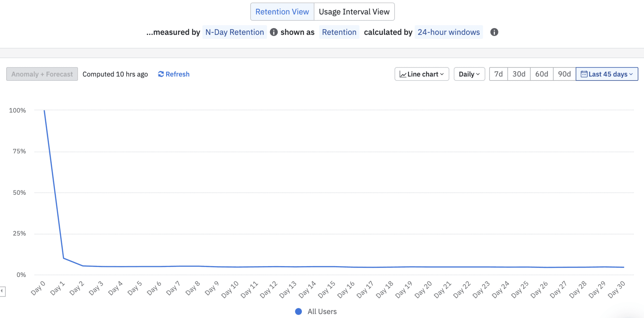
Task: Expand the Daily interval dropdown
Action: click(469, 74)
